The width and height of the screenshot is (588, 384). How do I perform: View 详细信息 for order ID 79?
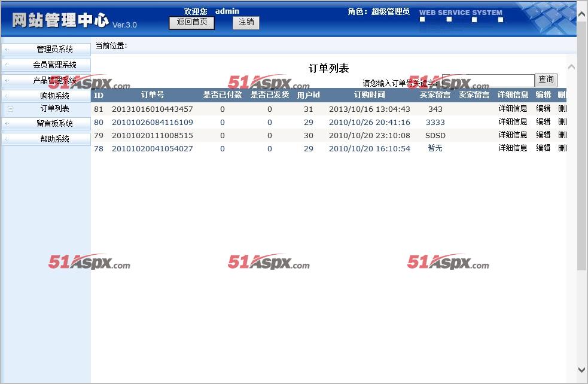(x=513, y=135)
